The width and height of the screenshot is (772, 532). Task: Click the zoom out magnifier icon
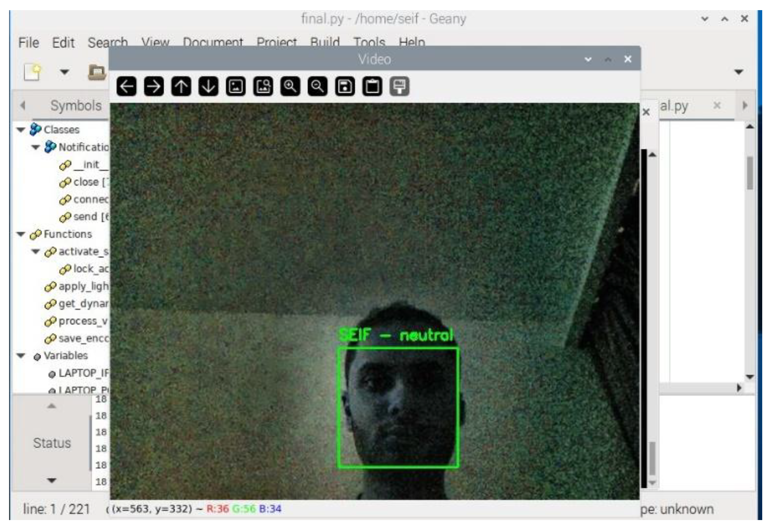point(317,87)
